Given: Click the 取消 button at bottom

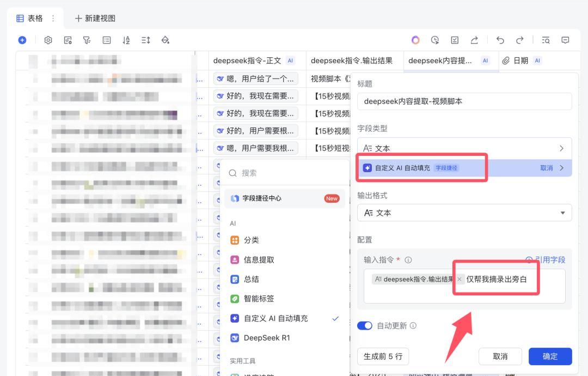Looking at the screenshot, I should coord(500,356).
